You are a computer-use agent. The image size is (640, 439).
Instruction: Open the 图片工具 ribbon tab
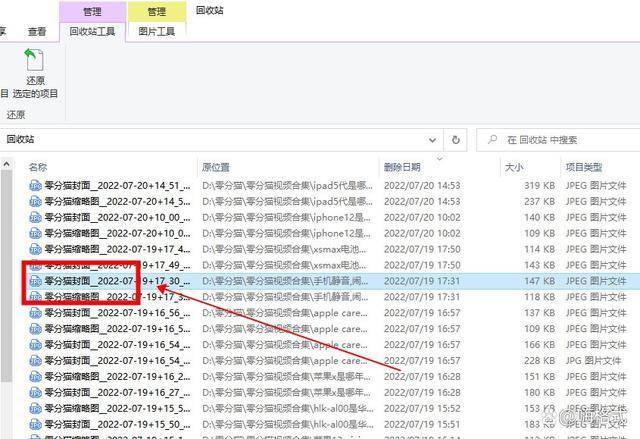click(x=156, y=31)
